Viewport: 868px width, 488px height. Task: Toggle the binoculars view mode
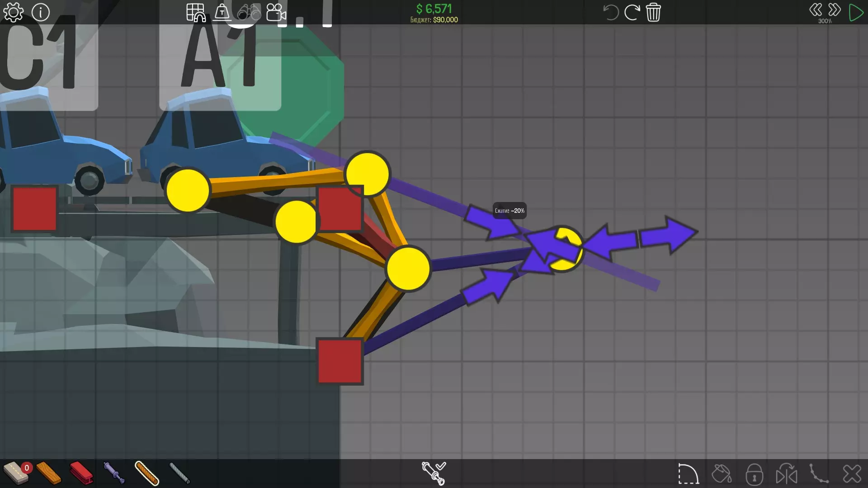click(x=249, y=12)
